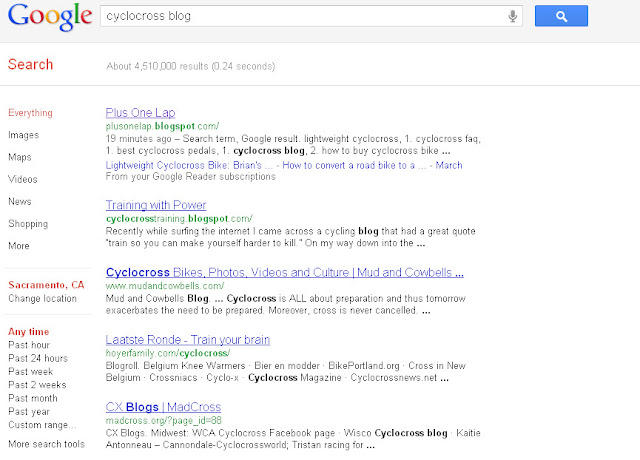
Task: Click the madcross.org/?page_id=88 URL
Action: pos(164,420)
